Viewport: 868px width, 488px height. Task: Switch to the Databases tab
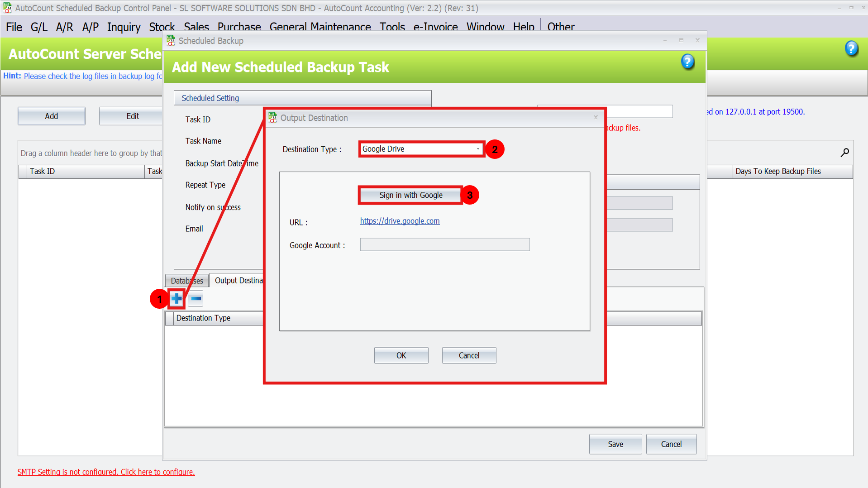point(187,281)
